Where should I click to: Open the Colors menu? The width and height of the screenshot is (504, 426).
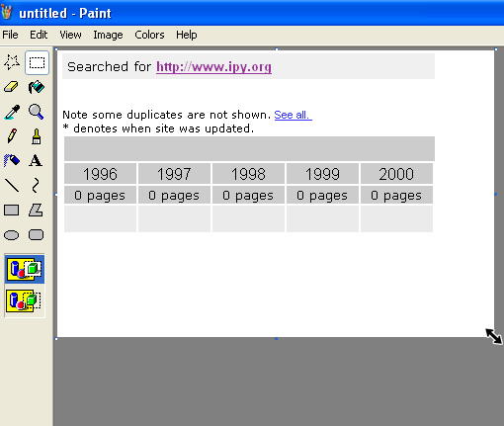pos(149,35)
